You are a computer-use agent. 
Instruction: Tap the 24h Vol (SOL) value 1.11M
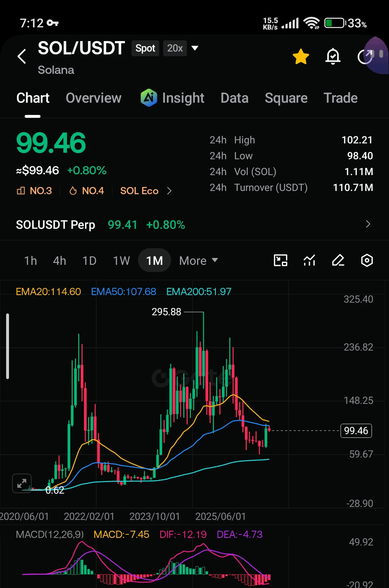click(359, 171)
